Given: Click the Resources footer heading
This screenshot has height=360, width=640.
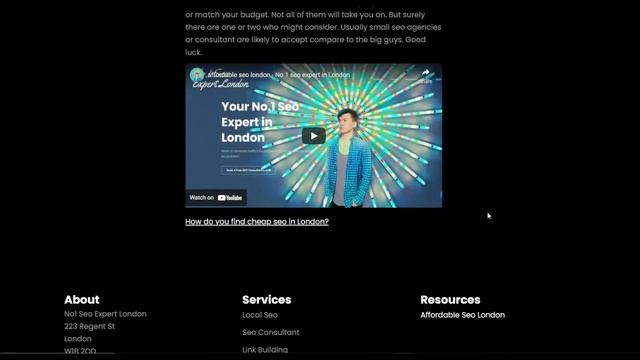Looking at the screenshot, I should pos(450,300).
